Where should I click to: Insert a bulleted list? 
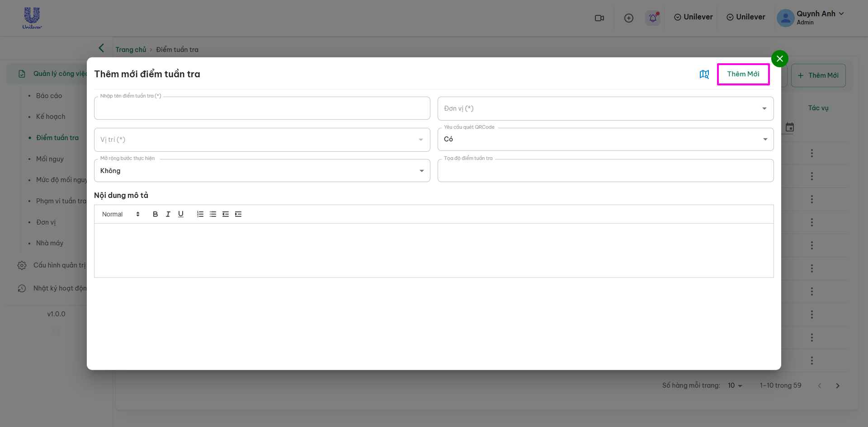click(x=213, y=214)
